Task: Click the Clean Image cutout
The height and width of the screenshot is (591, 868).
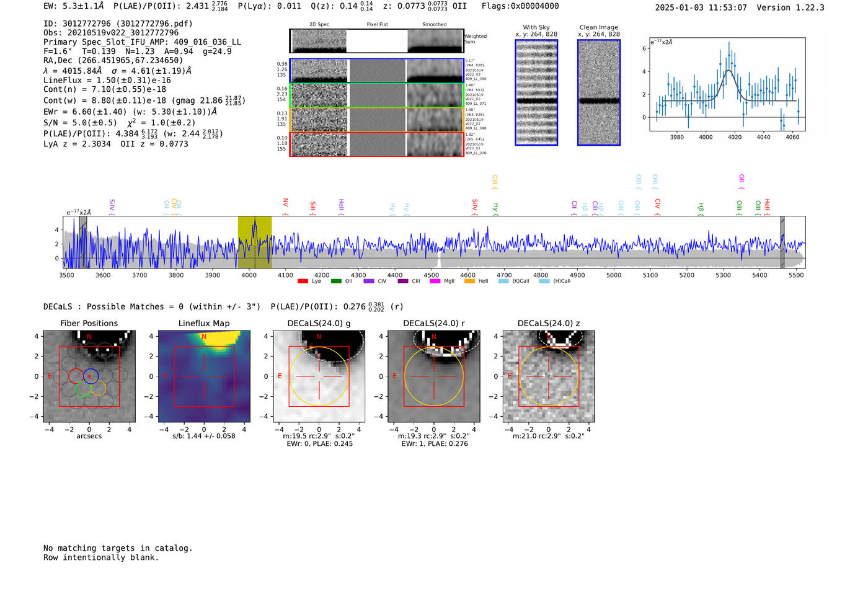Action: (599, 92)
